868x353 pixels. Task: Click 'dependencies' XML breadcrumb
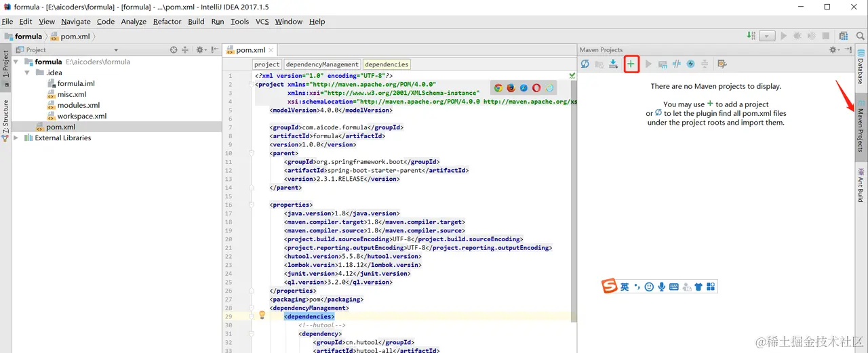coord(387,64)
